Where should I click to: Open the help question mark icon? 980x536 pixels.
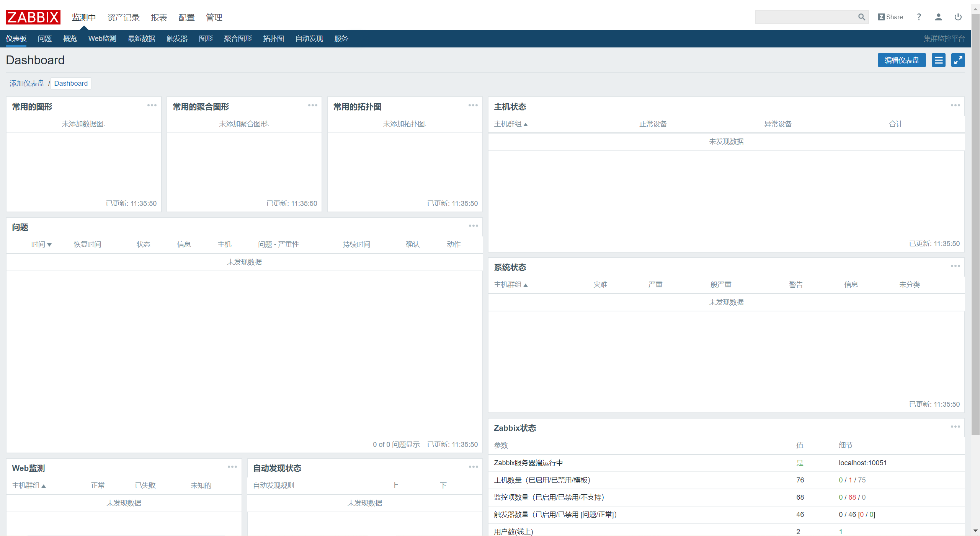919,17
